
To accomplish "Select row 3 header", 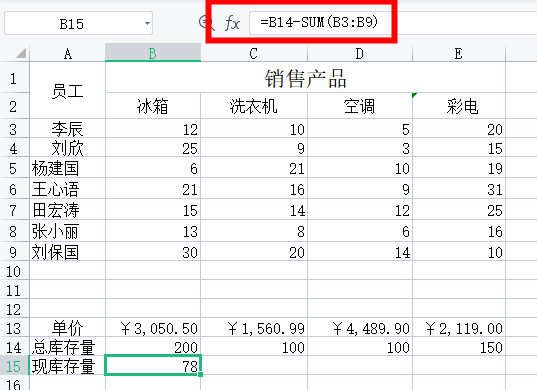I will [x=14, y=129].
